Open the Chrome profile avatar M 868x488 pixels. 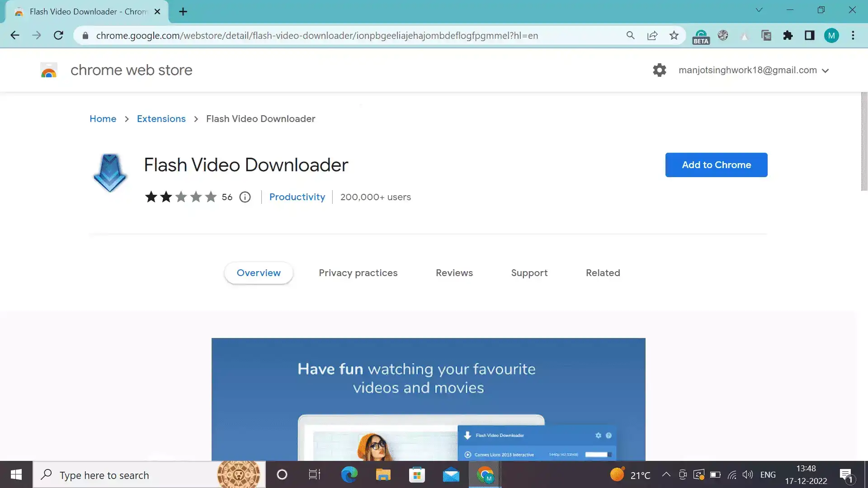coord(831,35)
